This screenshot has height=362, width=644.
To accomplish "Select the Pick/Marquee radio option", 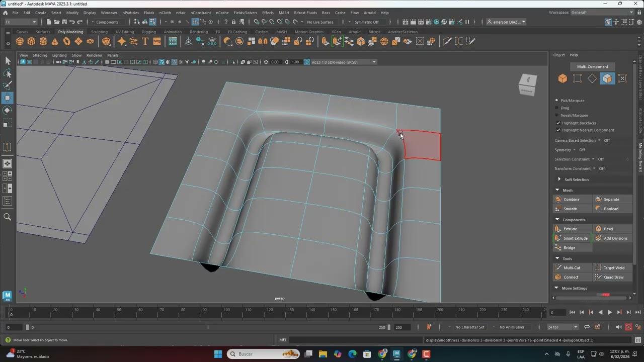I will coord(556,101).
